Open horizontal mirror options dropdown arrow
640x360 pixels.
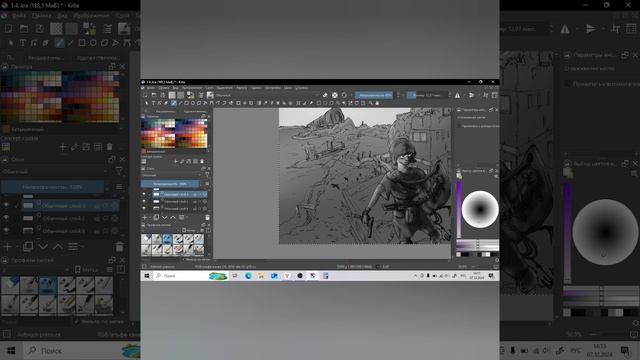pyautogui.click(x=464, y=95)
